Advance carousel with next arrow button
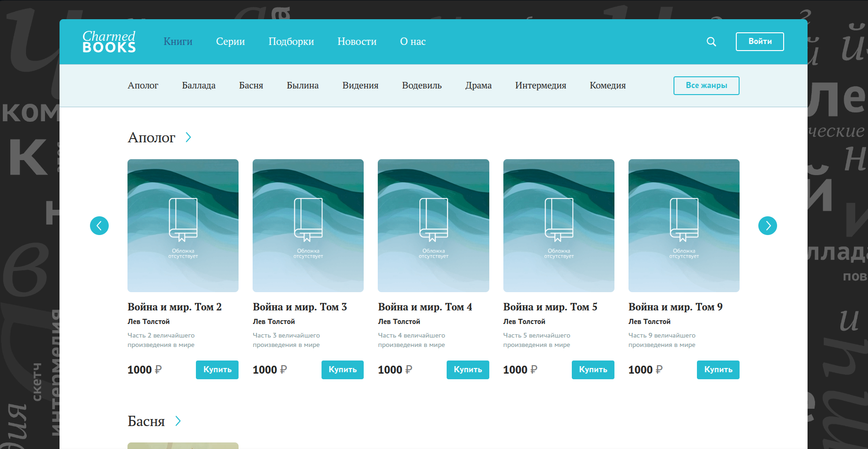The image size is (868, 449). pyautogui.click(x=767, y=226)
